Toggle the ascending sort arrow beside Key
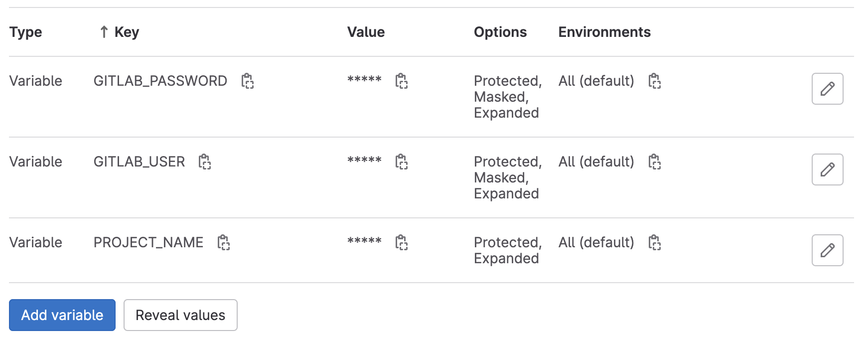Viewport: 868px width, 338px height. (104, 32)
